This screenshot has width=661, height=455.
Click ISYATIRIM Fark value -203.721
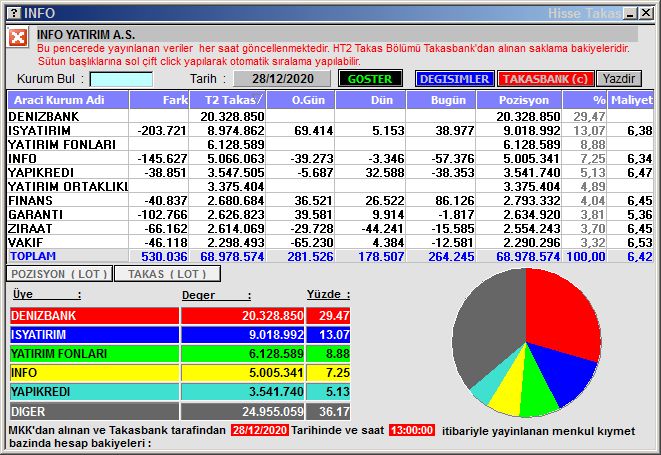click(162, 131)
